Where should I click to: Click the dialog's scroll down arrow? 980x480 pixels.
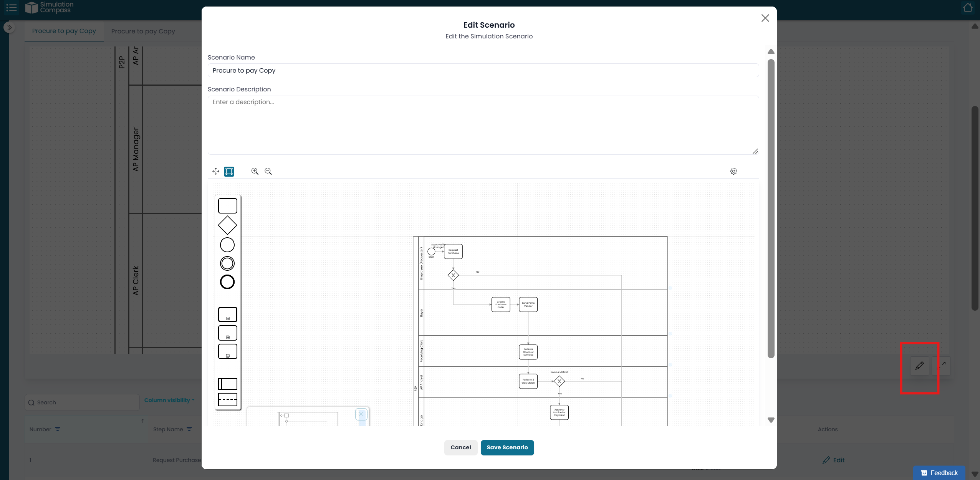[x=771, y=420]
